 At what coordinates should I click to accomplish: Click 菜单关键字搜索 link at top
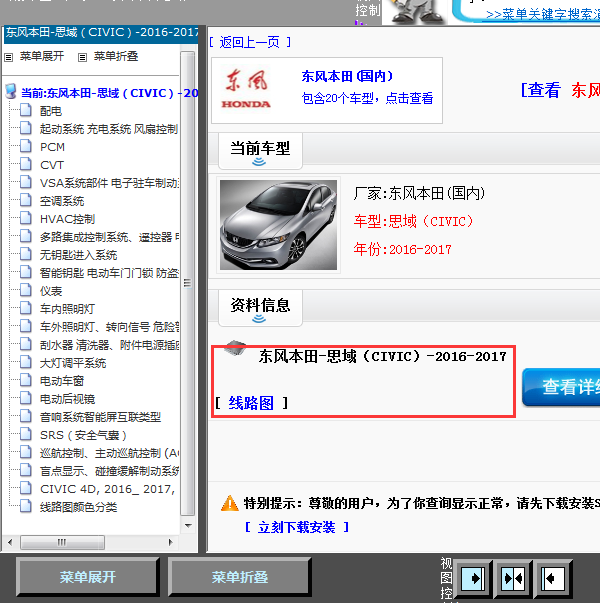click(x=543, y=15)
